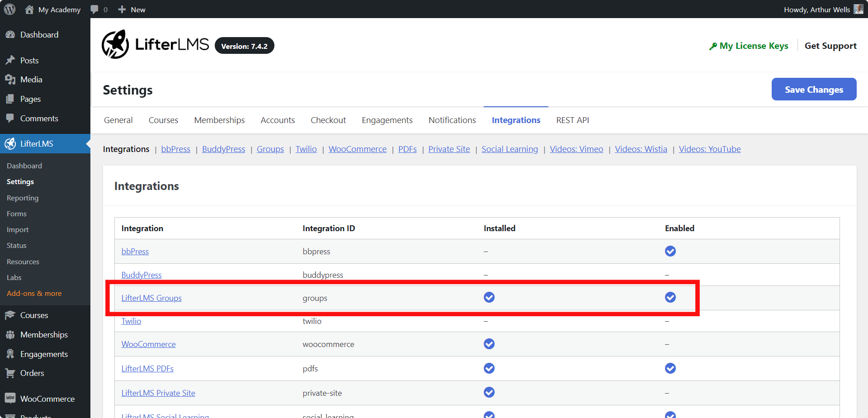The width and height of the screenshot is (868, 418).
Task: Click the LifterLMS rocket sidebar icon
Action: [10, 144]
